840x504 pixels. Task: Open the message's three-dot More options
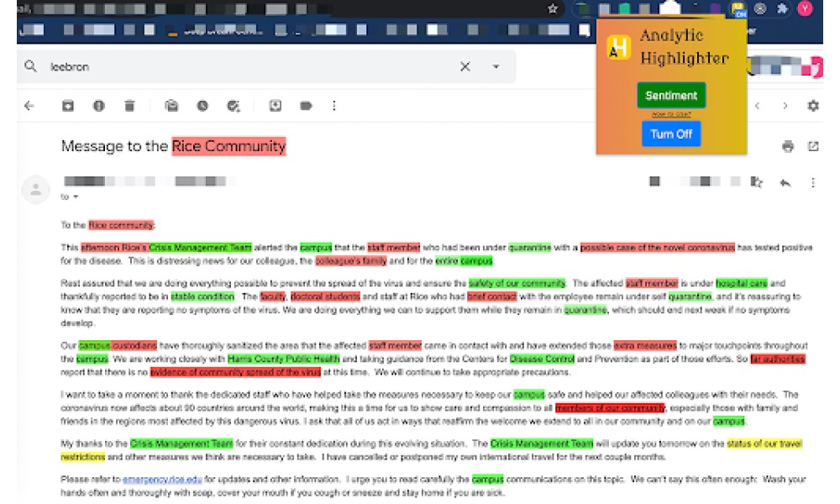click(813, 182)
